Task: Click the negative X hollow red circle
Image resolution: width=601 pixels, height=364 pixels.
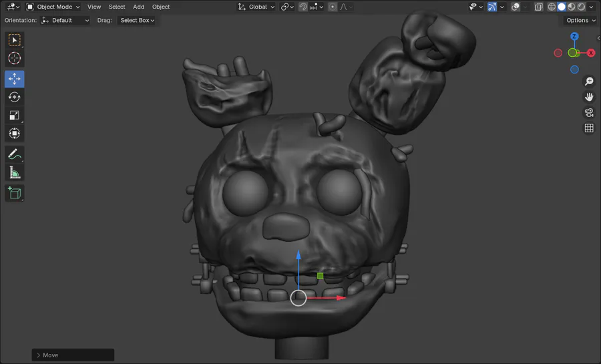Action: [x=558, y=53]
